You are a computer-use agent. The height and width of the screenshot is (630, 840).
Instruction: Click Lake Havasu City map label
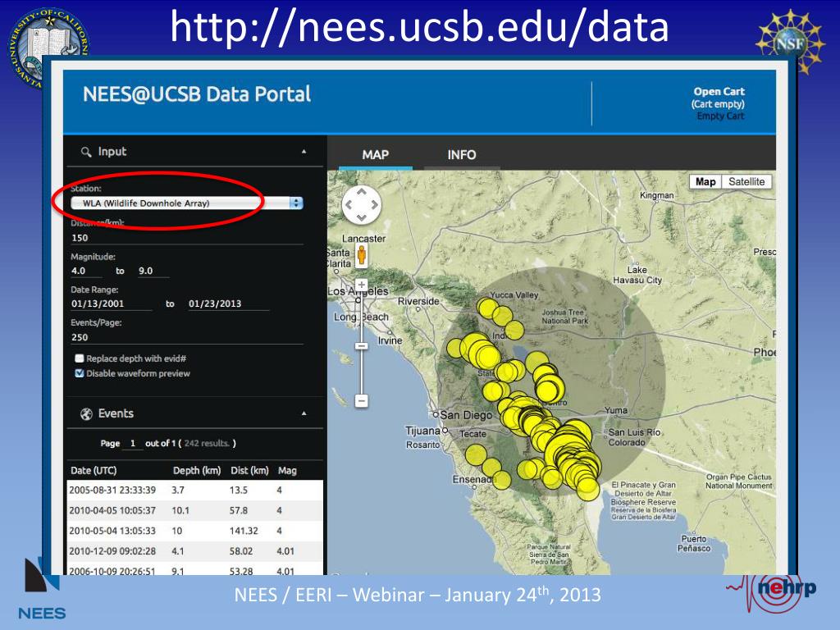(x=637, y=275)
